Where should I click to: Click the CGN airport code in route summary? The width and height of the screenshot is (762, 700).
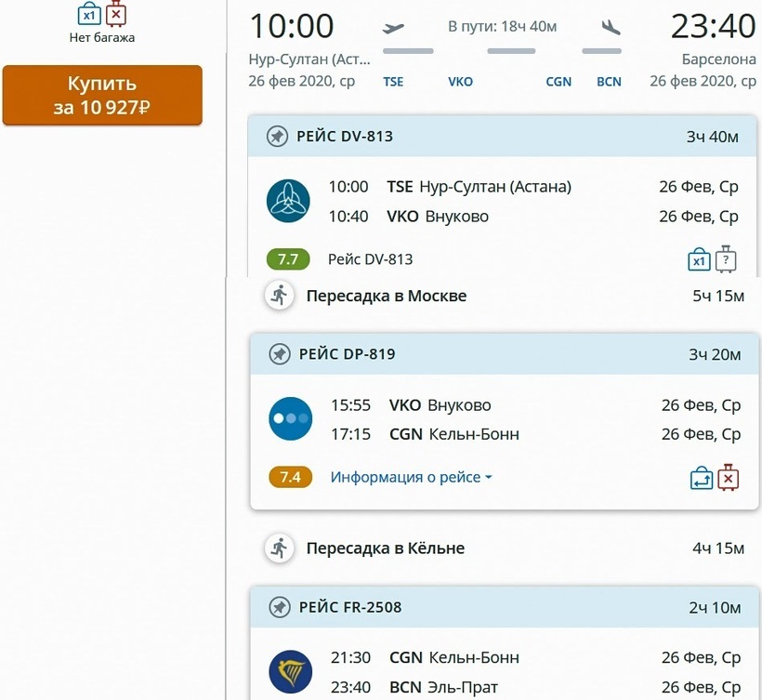558,82
